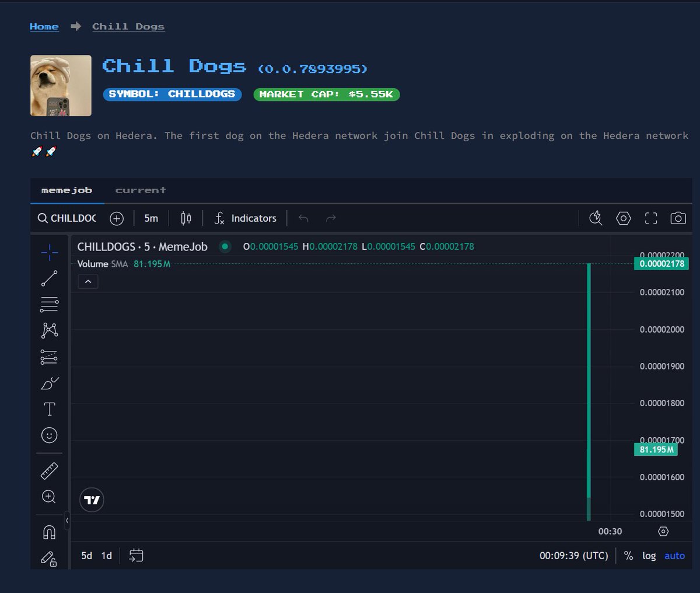
Task: Open chart settings hexagon icon
Action: pyautogui.click(x=624, y=218)
